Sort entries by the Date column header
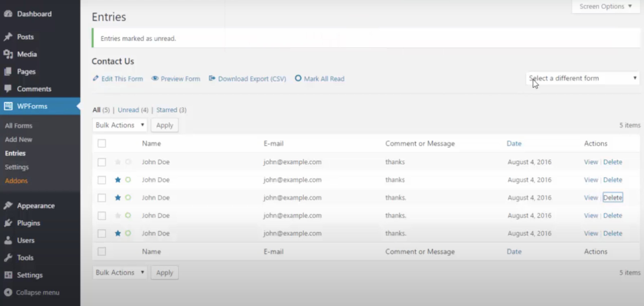The image size is (644, 306). [x=514, y=143]
